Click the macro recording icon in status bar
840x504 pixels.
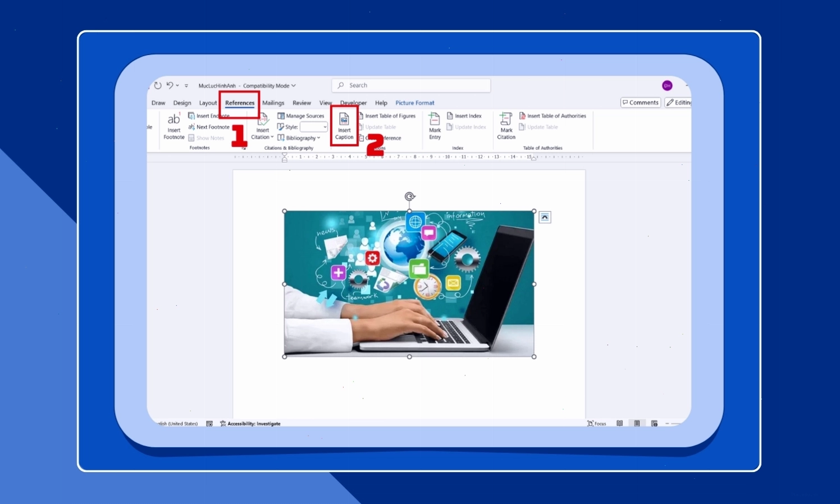pos(209,424)
